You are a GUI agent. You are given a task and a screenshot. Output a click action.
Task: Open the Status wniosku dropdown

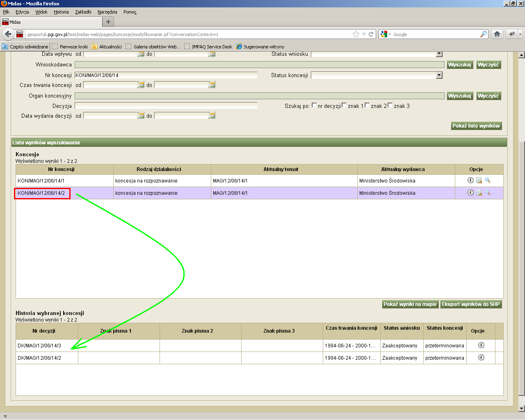click(439, 54)
